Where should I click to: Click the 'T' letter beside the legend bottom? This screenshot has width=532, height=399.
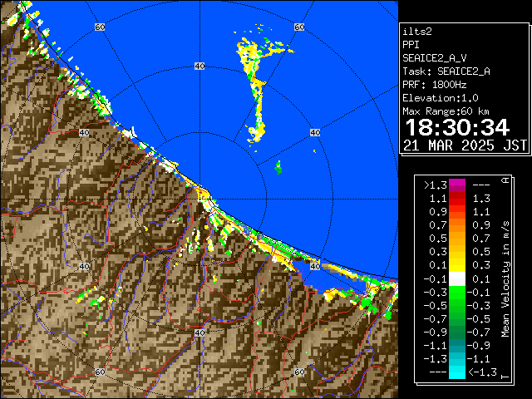[x=505, y=377]
